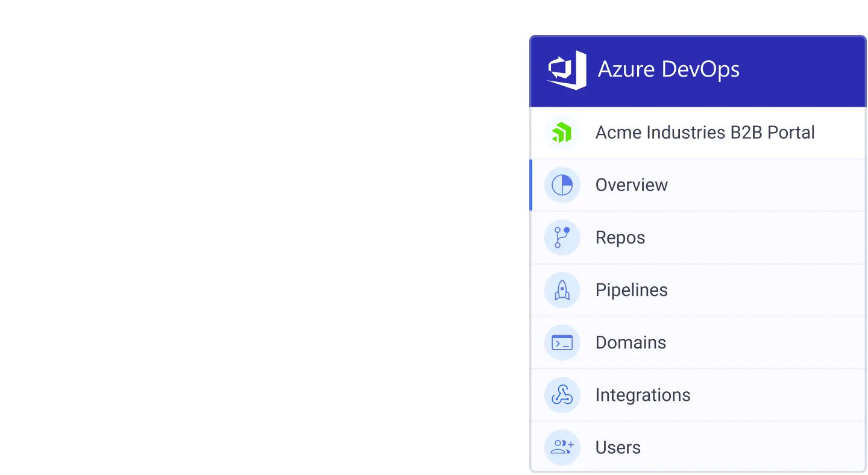
Task: Click the empty blue header area right of the title
Action: 808,70
